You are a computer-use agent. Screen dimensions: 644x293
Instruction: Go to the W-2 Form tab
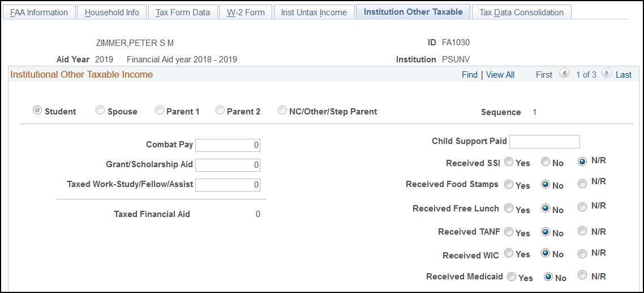pos(246,12)
